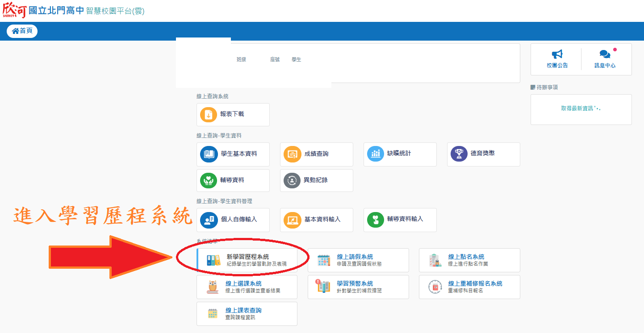Click the 異動紀錄 gray icon
The image size is (644, 333).
292,180
